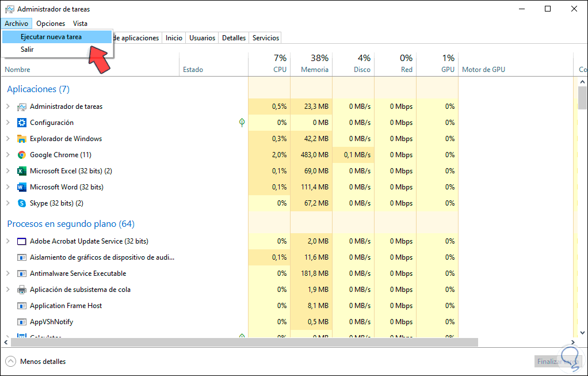Select Ejecutar nueva tarea menu entry
The image size is (588, 376).
pos(51,37)
